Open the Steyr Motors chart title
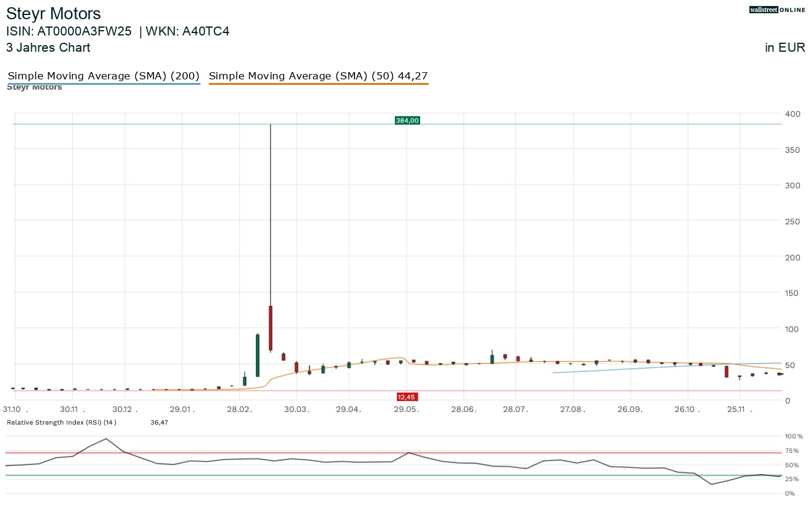 click(53, 13)
